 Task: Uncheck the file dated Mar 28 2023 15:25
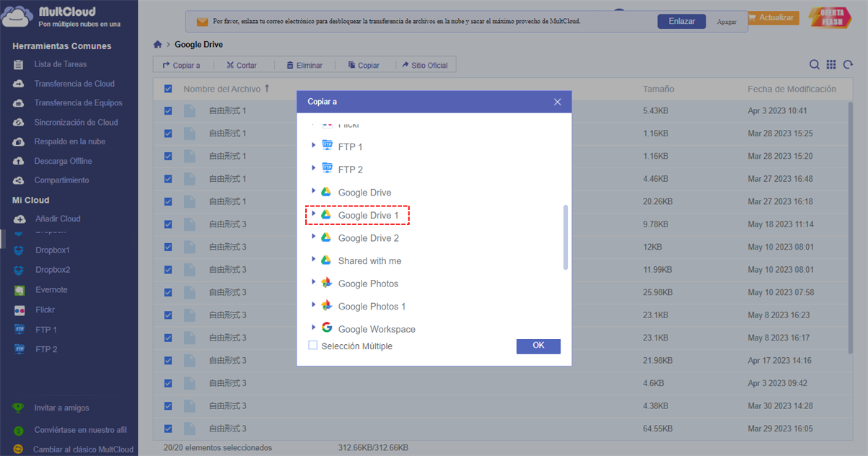[x=168, y=133]
